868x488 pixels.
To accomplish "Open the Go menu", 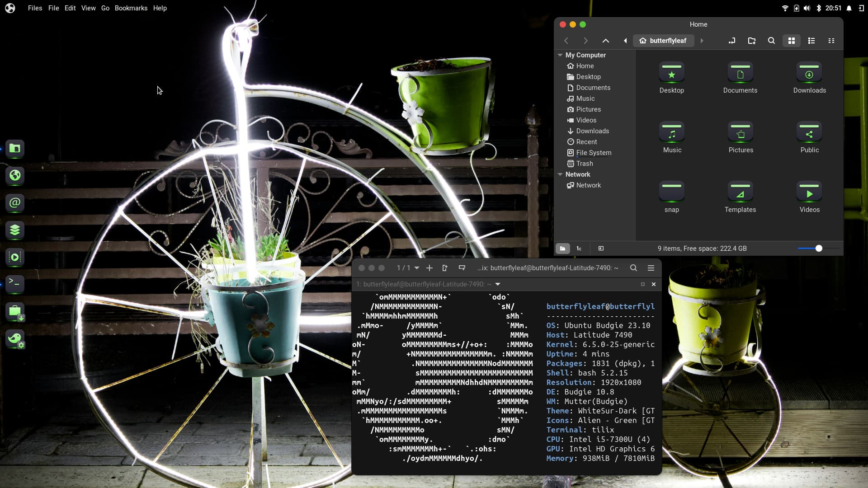I will pos(105,8).
